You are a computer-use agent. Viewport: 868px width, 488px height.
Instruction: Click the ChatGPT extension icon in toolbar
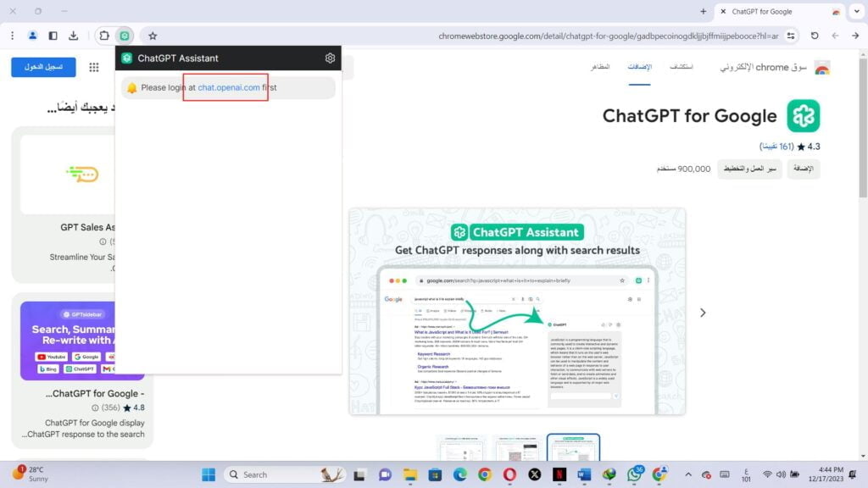125,36
